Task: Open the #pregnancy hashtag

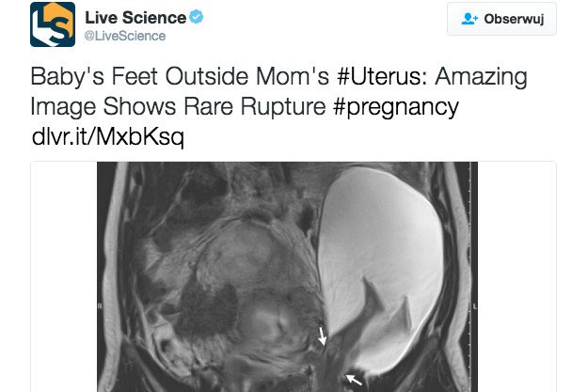Action: [x=395, y=106]
